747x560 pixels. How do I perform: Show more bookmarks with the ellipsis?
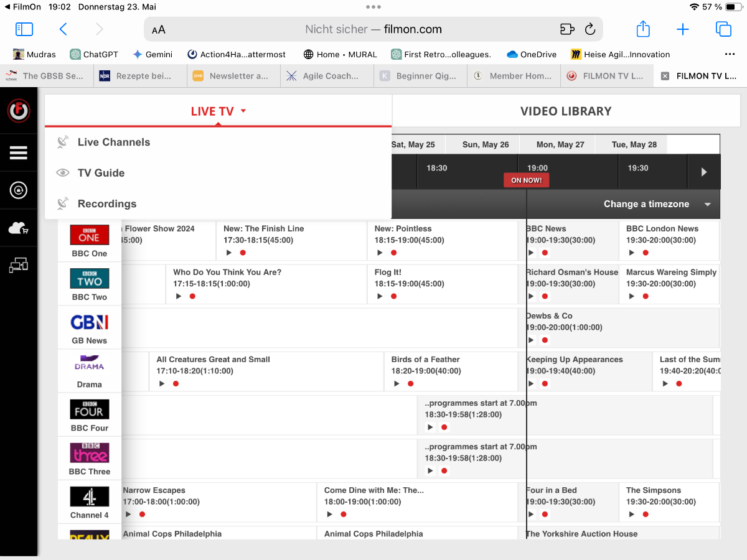pos(730,54)
